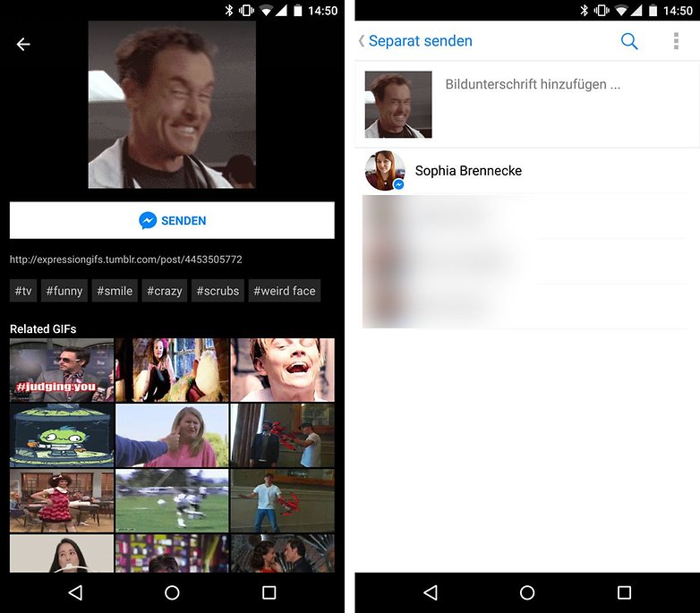Tap the GIF thumbnail beside caption field
Image resolution: width=700 pixels, height=613 pixels.
coord(398,105)
